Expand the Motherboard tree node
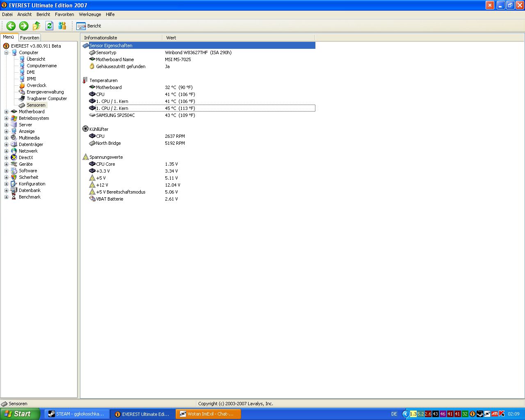 click(6, 112)
